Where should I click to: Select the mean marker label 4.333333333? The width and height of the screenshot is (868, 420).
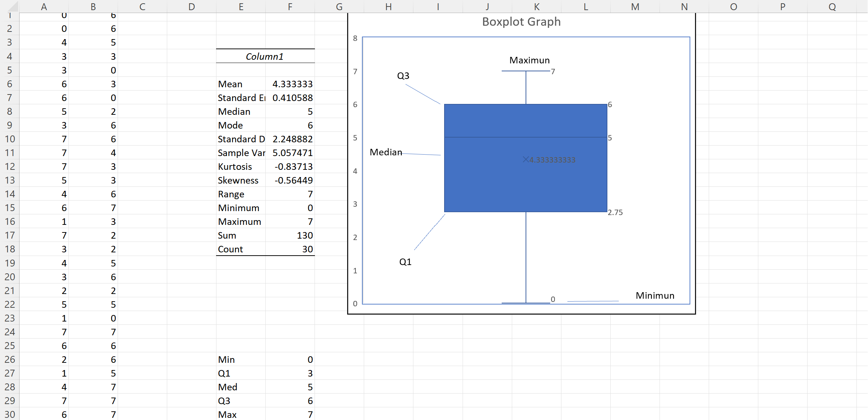[553, 159]
